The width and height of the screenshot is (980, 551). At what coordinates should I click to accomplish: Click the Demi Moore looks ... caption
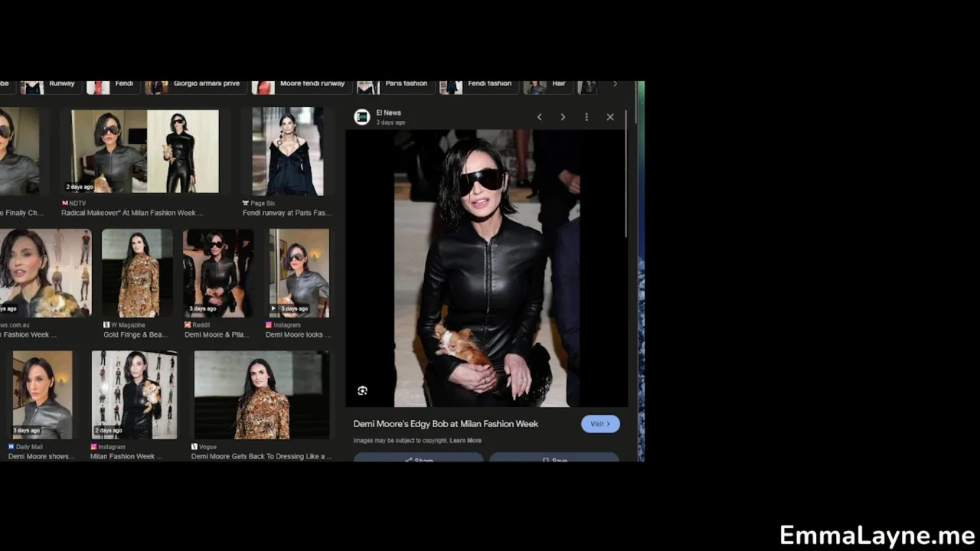pos(299,334)
